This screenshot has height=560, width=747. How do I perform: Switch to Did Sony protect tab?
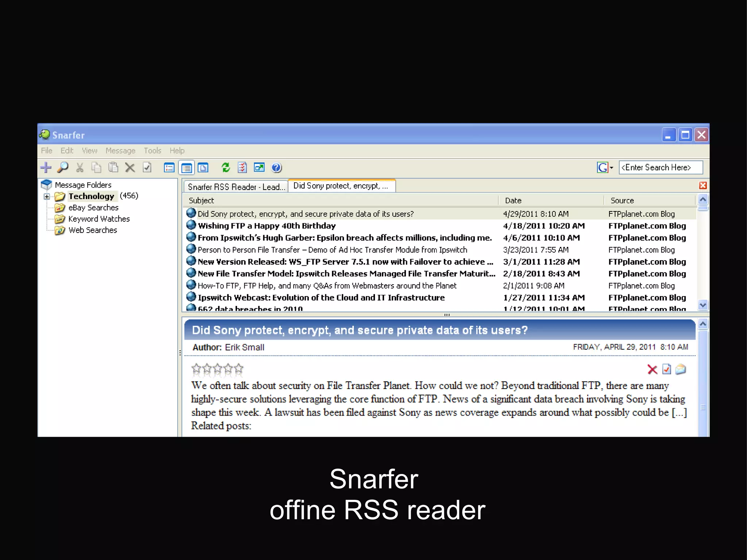point(341,186)
